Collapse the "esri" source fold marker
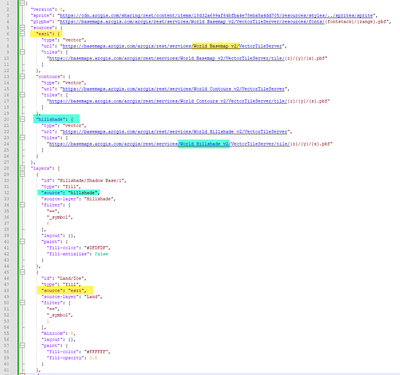Viewport: 400px width, 375px height. (x=22, y=34)
